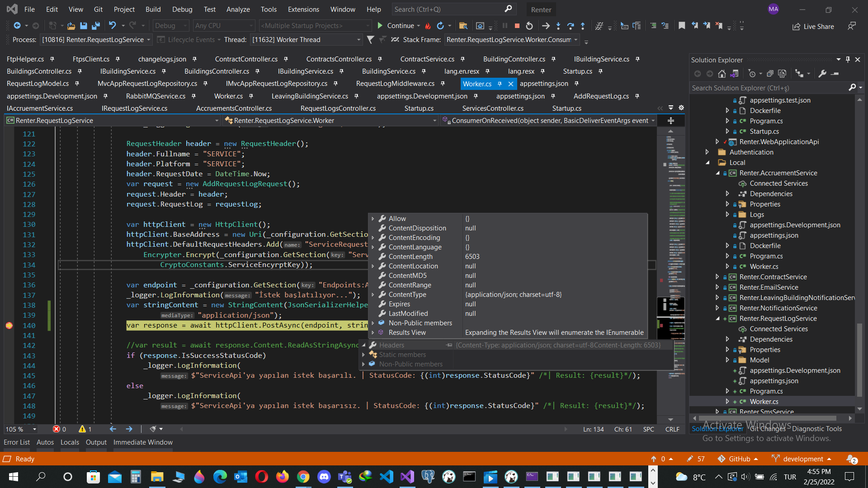Open the Debug menu
The image size is (868, 488).
pos(182,9)
